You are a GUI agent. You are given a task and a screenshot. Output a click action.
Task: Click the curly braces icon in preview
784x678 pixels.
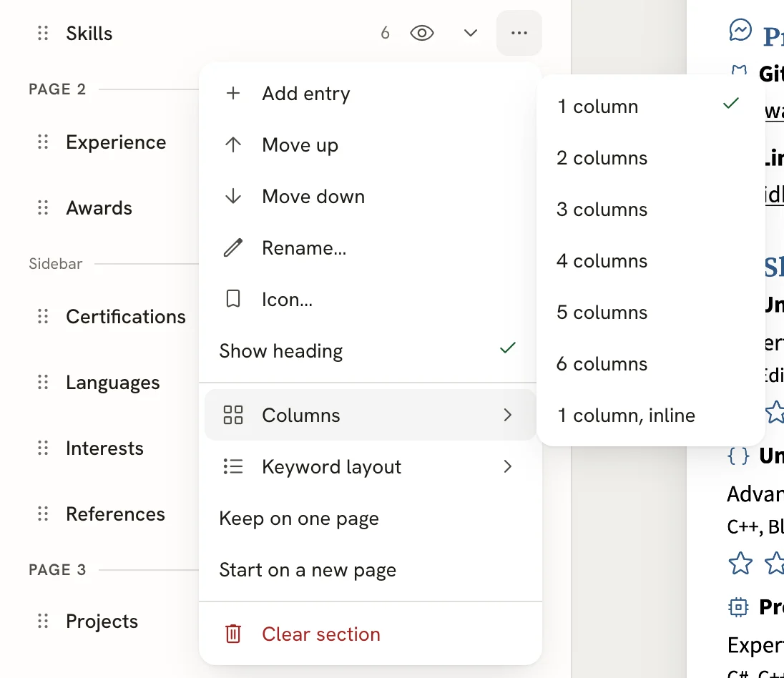tap(738, 456)
